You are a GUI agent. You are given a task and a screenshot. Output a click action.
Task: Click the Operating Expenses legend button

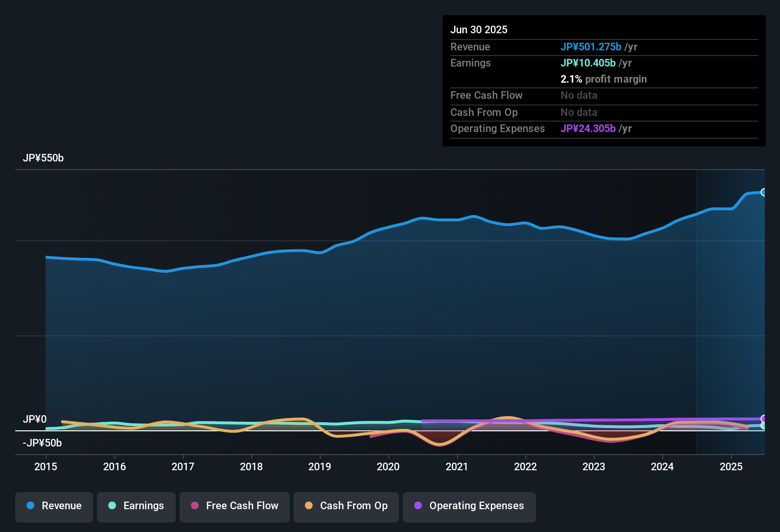pyautogui.click(x=469, y=506)
